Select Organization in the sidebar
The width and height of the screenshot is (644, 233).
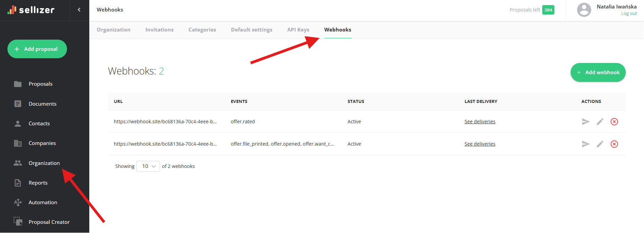point(44,163)
